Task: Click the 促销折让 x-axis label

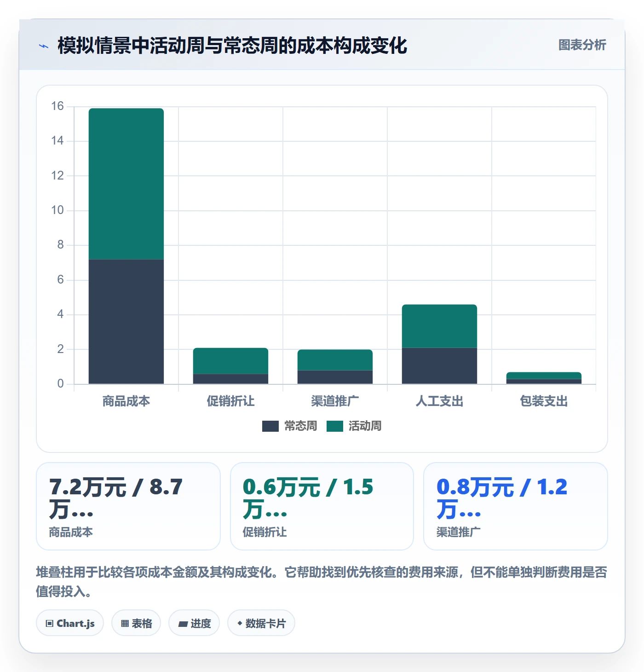Action: click(x=230, y=401)
